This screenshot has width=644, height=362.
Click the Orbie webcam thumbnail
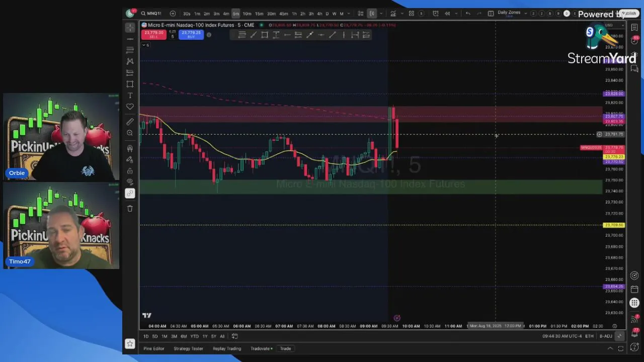[x=61, y=137]
